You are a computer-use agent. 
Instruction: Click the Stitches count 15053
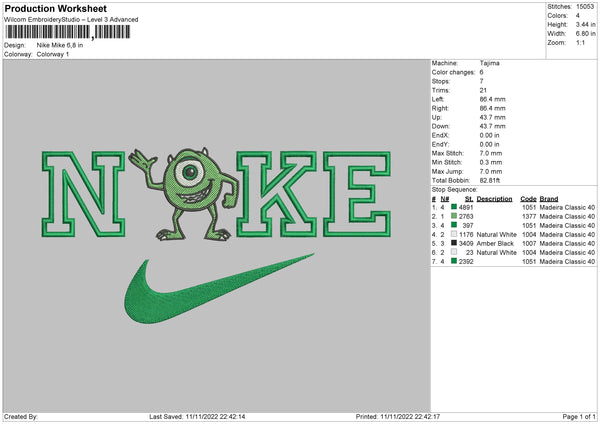585,7
